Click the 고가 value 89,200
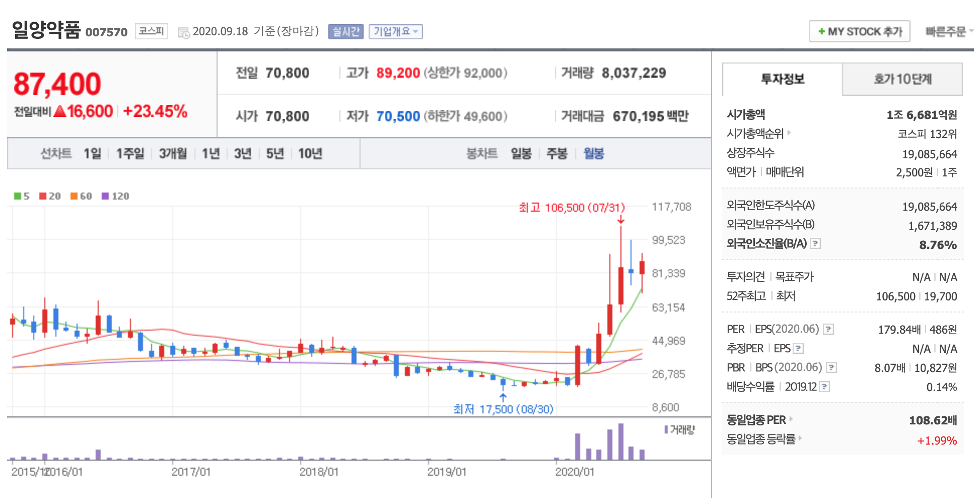 pyautogui.click(x=398, y=73)
